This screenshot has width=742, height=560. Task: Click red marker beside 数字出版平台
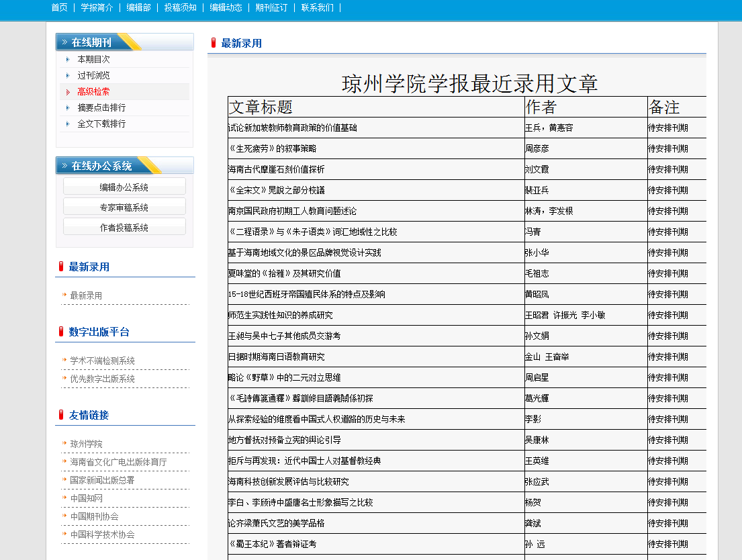pos(61,331)
